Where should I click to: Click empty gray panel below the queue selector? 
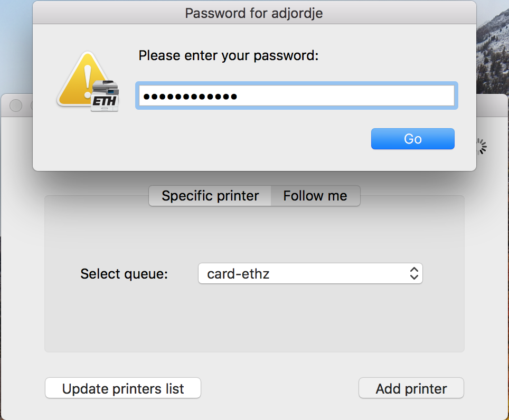click(254, 318)
